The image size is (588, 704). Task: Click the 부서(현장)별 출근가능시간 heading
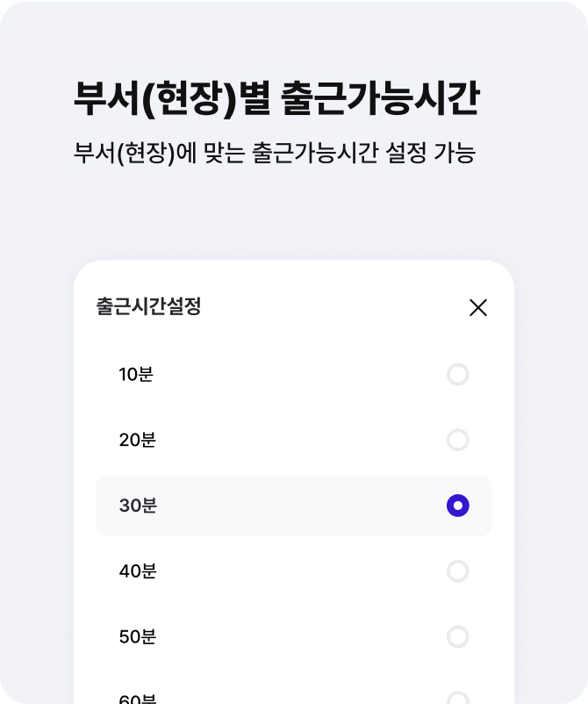[276, 99]
